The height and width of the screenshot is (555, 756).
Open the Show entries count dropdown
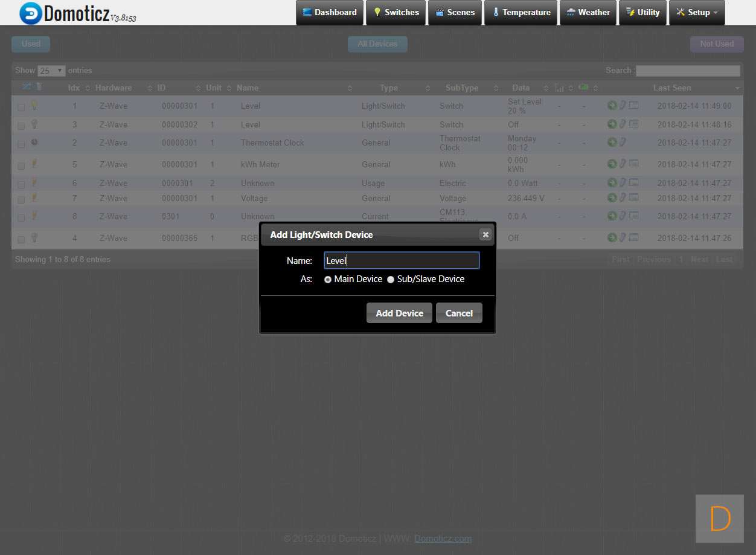tap(51, 71)
